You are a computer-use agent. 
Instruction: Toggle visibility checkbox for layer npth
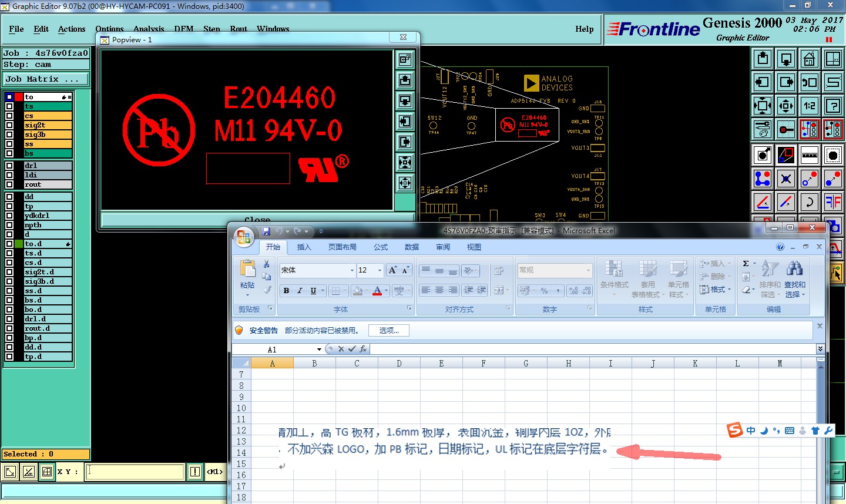pyautogui.click(x=9, y=225)
